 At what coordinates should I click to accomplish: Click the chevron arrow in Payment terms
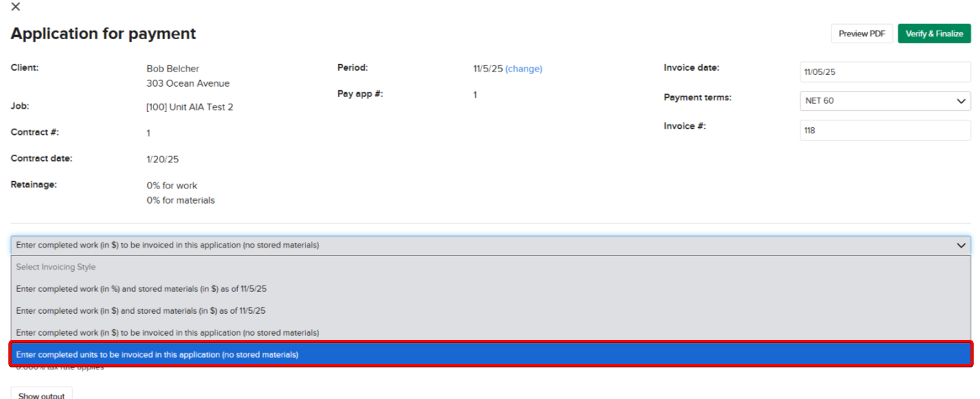point(961,101)
